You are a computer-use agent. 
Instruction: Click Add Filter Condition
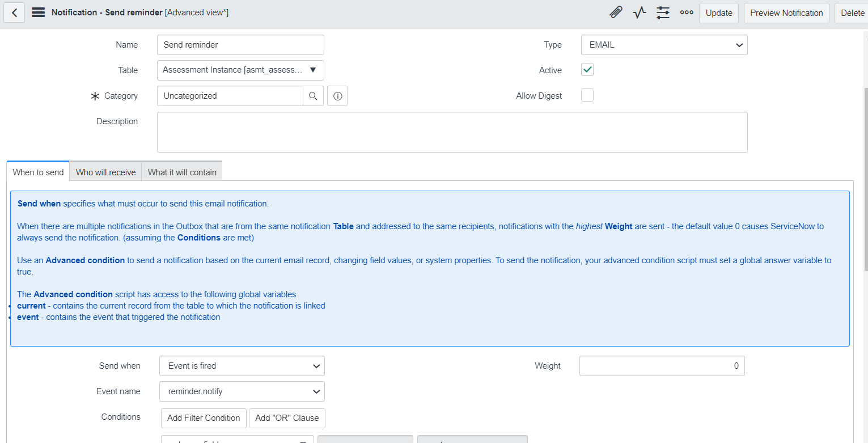[203, 418]
